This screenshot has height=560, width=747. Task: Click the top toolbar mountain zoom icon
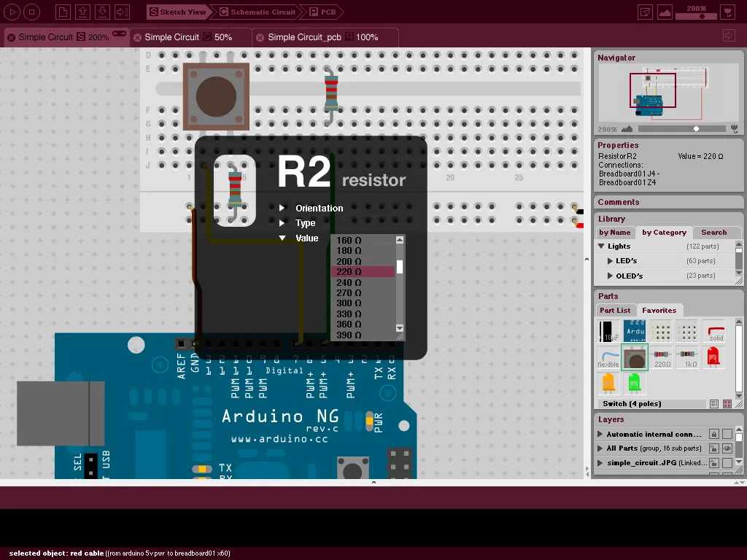665,12
